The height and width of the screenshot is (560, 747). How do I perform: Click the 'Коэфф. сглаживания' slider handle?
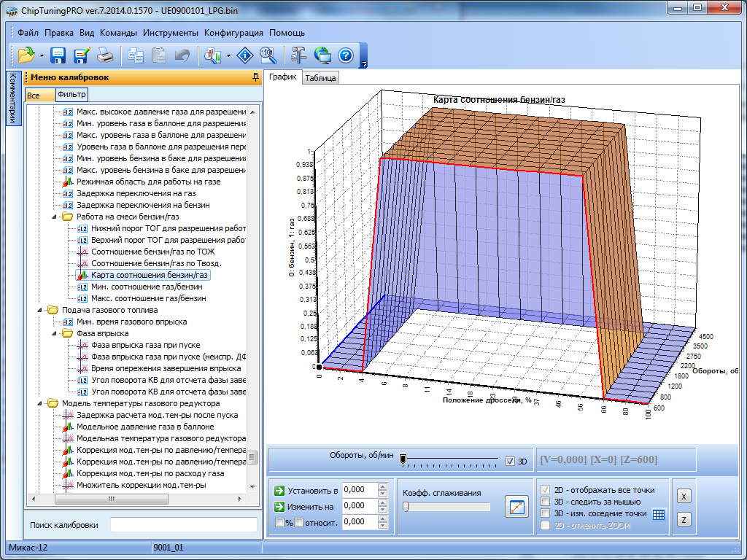pyautogui.click(x=406, y=507)
